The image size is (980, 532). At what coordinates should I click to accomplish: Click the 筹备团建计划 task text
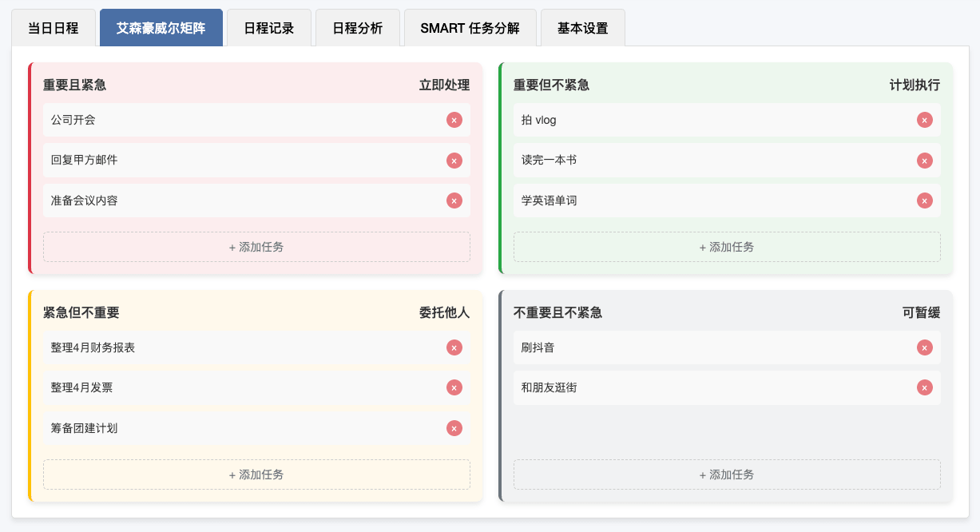click(x=85, y=428)
